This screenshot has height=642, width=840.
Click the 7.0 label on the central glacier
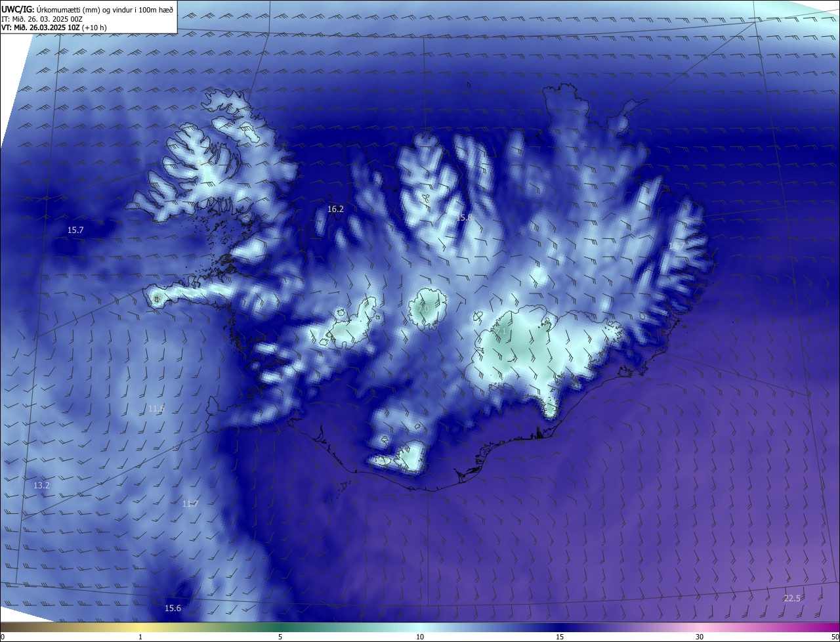[423, 309]
